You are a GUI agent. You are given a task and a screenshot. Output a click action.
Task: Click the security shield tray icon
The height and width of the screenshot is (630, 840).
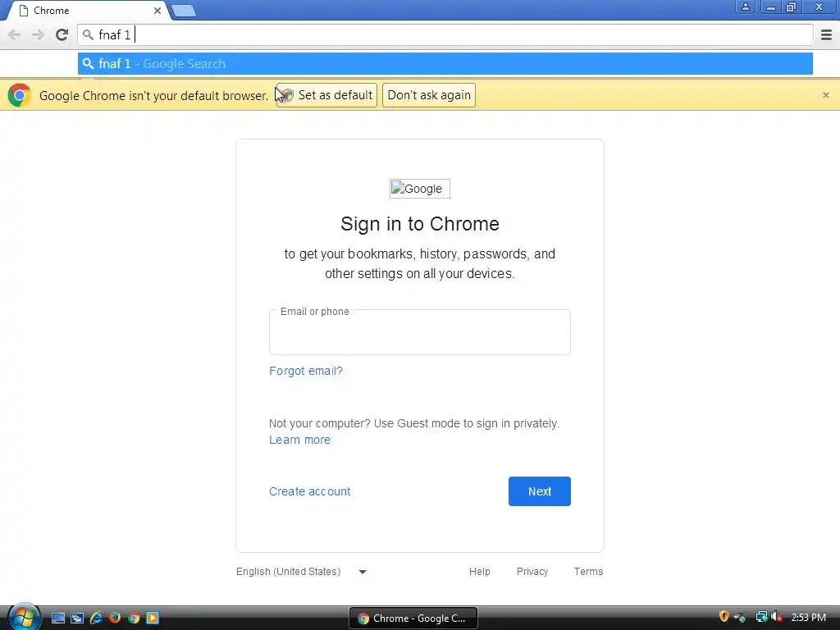point(724,617)
